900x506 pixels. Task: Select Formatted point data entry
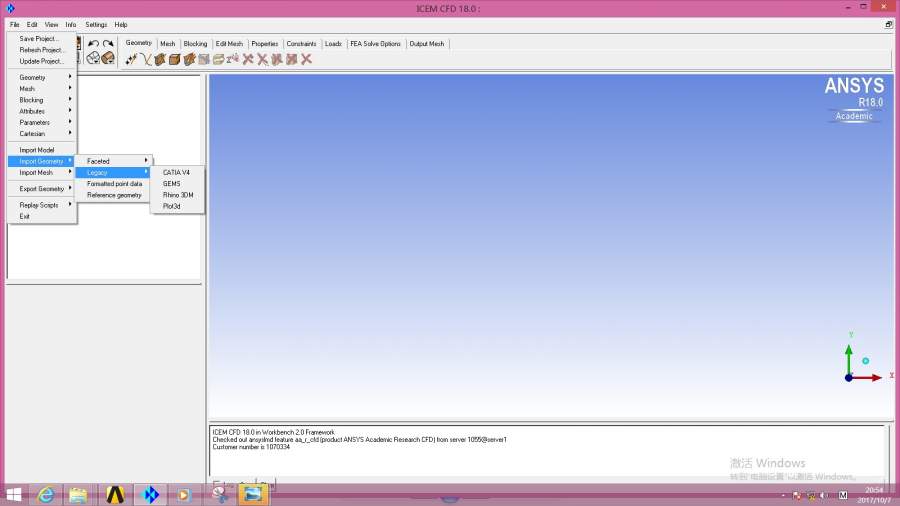pos(114,184)
